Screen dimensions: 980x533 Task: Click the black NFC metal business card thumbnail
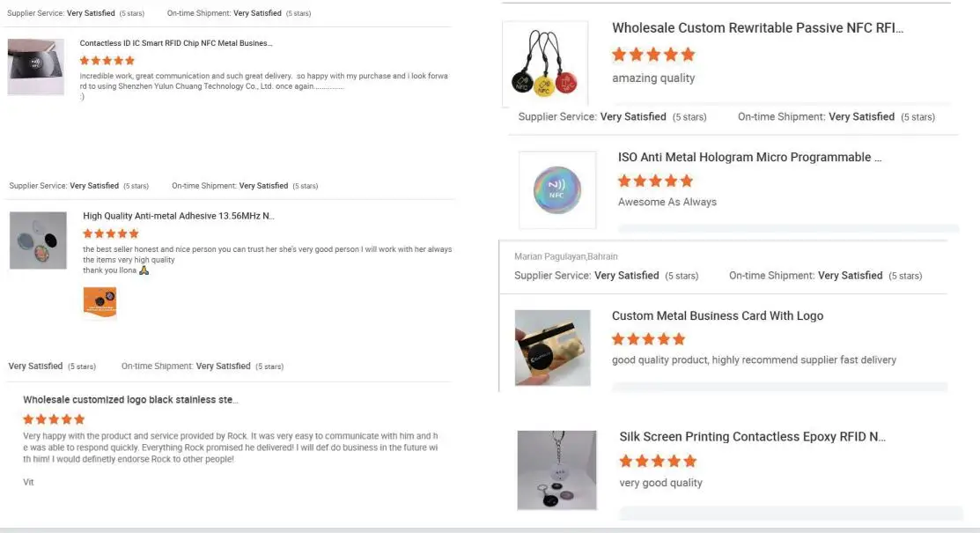[36, 67]
